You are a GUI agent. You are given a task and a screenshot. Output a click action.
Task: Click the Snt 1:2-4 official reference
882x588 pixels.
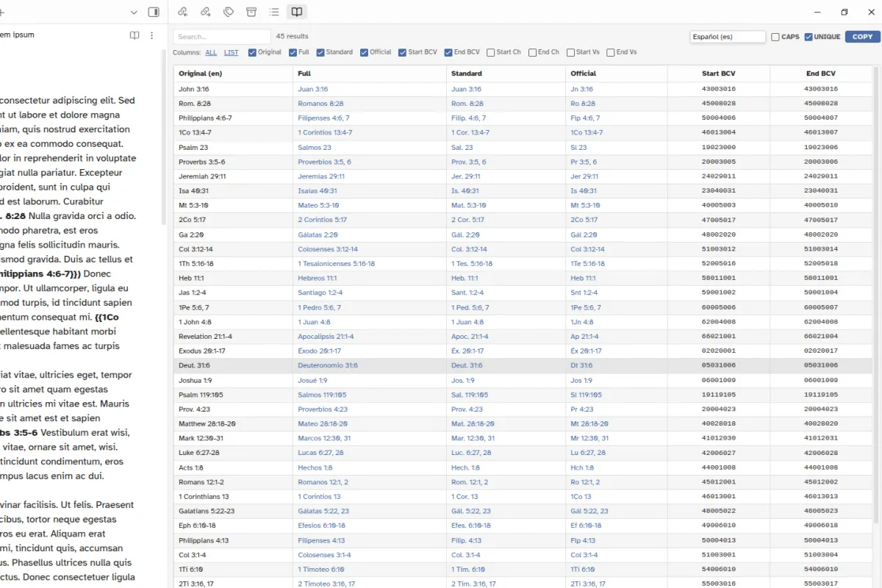pyautogui.click(x=586, y=293)
